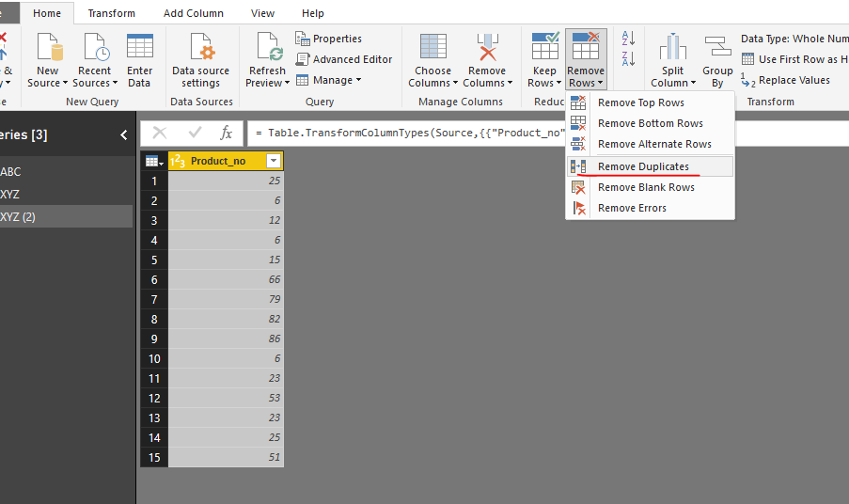Screen dimensions: 849x504
Task: Expand the Refresh Preview dropdown arrow
Action: point(287,83)
